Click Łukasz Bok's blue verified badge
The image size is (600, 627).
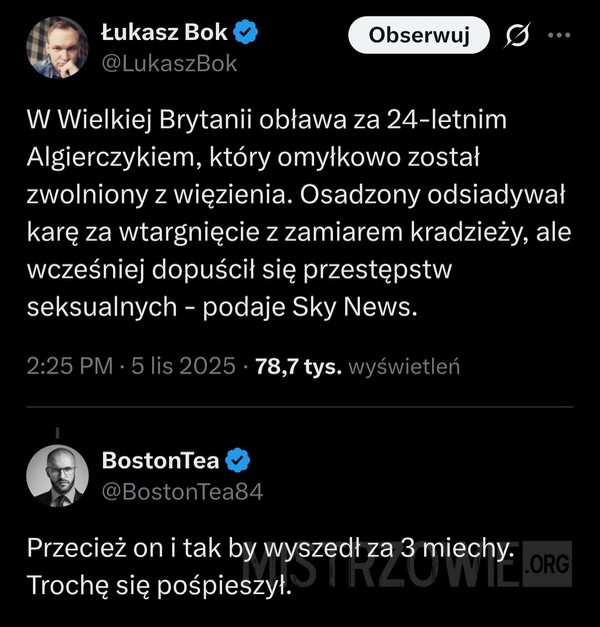click(246, 34)
